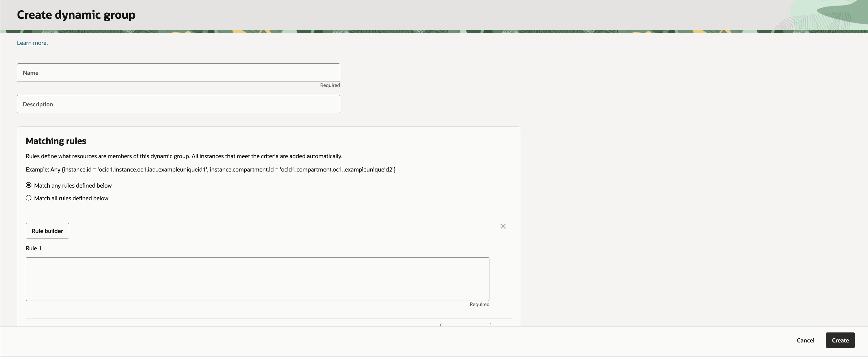Click the example rule text starting with Any
Viewport: 868px width, 357px height.
[210, 170]
